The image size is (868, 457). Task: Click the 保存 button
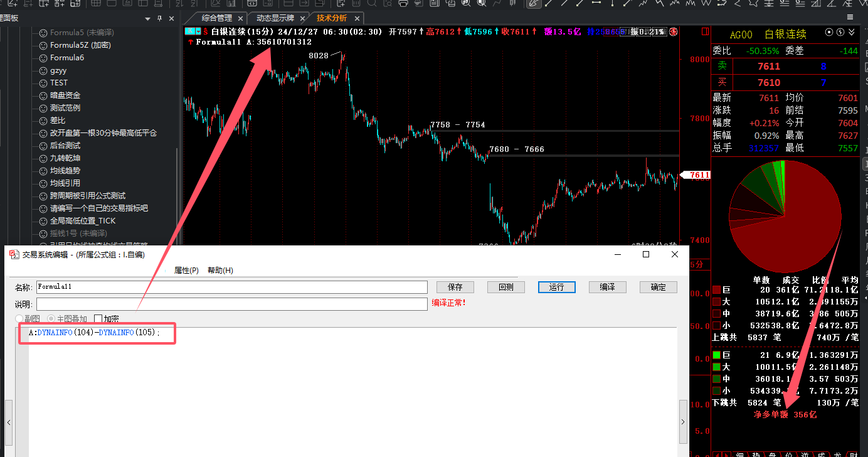455,287
